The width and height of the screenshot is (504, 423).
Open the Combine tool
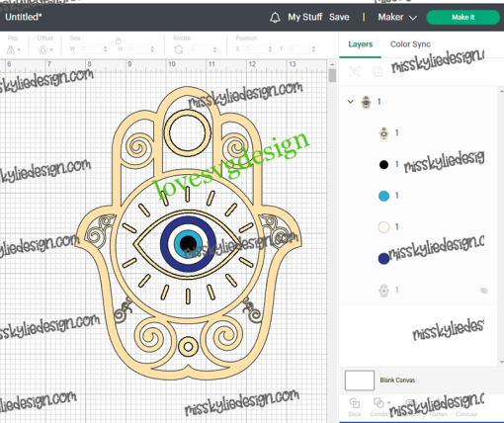[x=378, y=403]
